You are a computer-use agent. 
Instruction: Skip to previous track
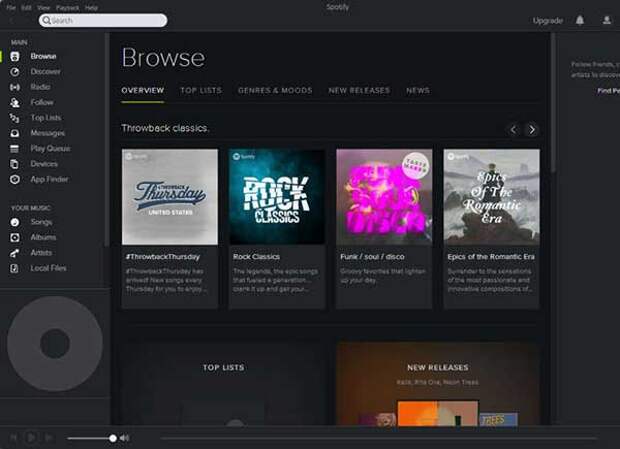(x=13, y=438)
